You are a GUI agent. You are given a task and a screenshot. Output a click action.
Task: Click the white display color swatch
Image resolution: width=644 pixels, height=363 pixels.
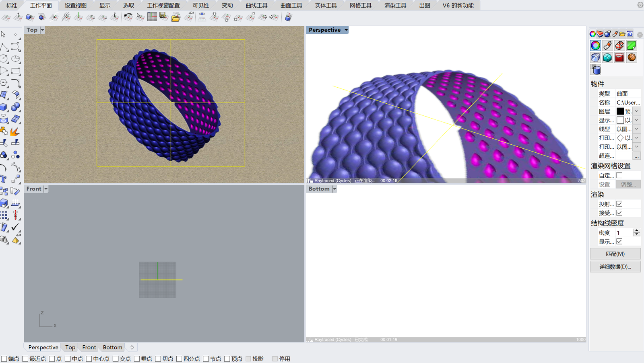(620, 120)
